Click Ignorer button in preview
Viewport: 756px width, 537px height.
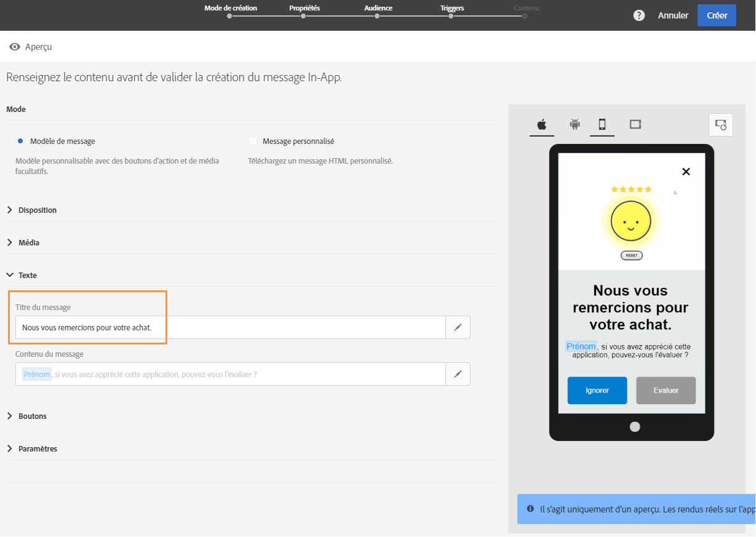(x=597, y=391)
